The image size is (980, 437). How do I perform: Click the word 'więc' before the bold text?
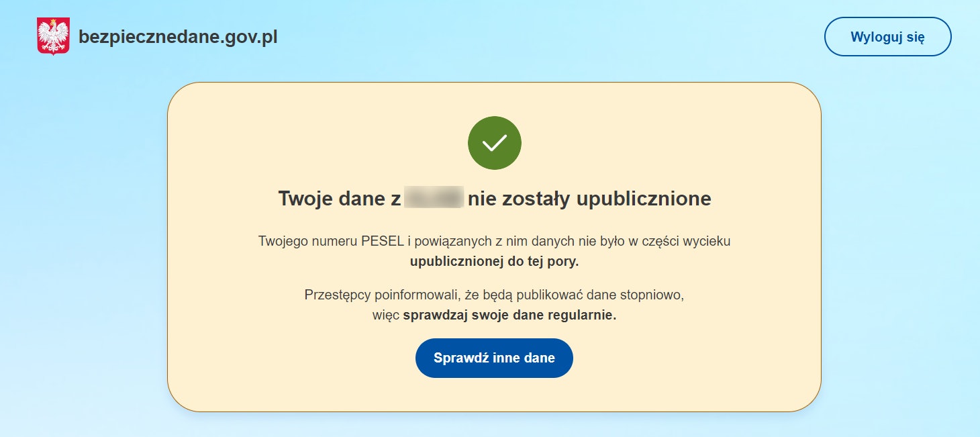pyautogui.click(x=386, y=315)
